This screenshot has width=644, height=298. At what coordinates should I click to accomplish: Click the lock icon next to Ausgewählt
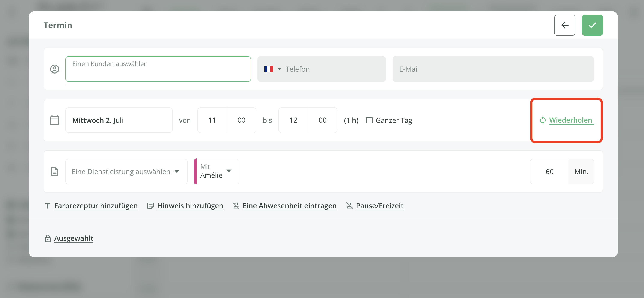click(48, 238)
